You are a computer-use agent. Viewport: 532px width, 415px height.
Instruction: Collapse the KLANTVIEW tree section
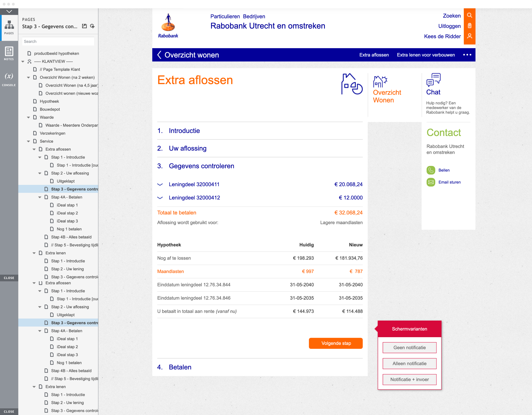click(23, 62)
